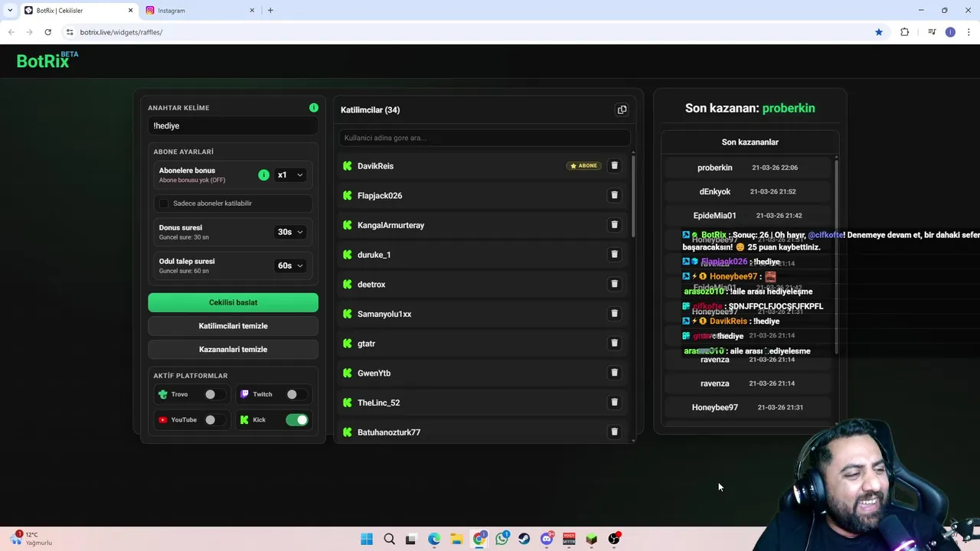Delete participant DavikReis

(x=614, y=165)
